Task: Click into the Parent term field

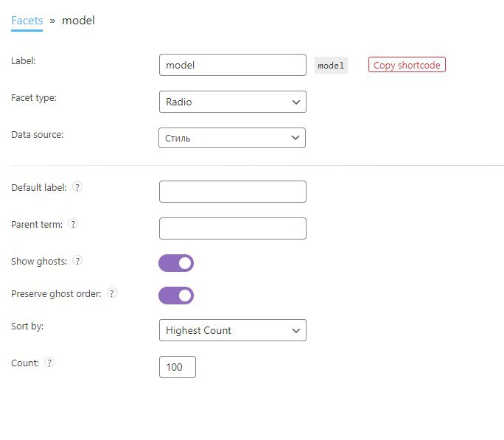Action: pyautogui.click(x=232, y=228)
